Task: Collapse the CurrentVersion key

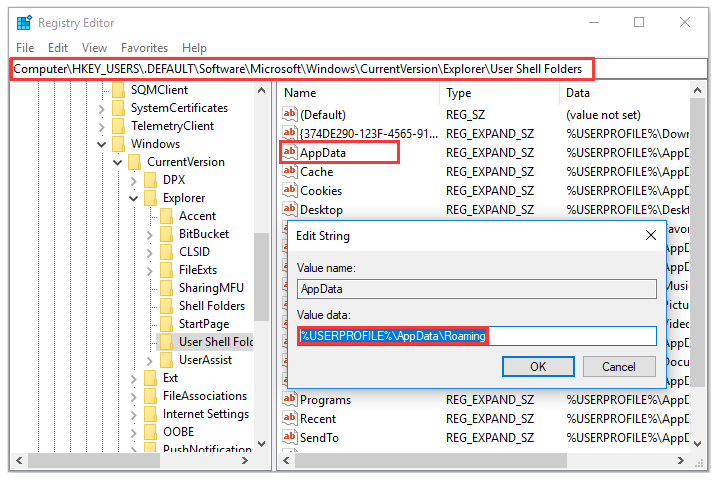Action: click(118, 162)
